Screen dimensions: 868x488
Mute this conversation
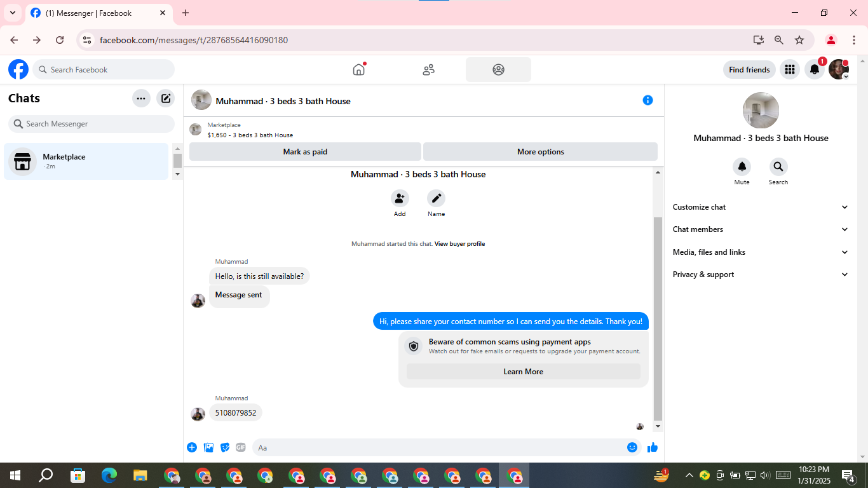click(x=742, y=167)
